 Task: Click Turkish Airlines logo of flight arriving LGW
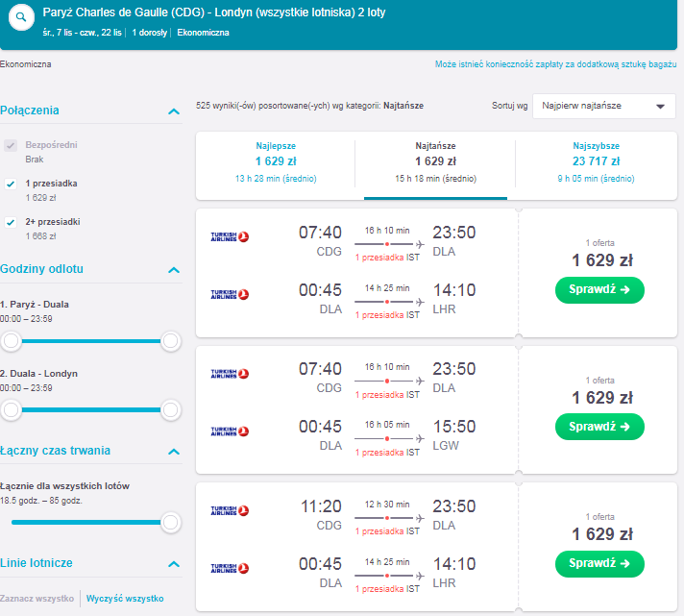coord(230,431)
